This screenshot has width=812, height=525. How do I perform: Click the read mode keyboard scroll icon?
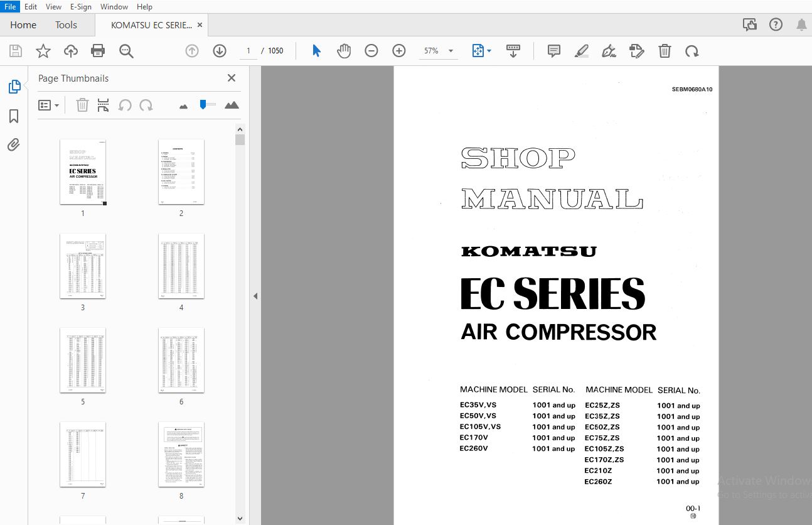tap(513, 51)
